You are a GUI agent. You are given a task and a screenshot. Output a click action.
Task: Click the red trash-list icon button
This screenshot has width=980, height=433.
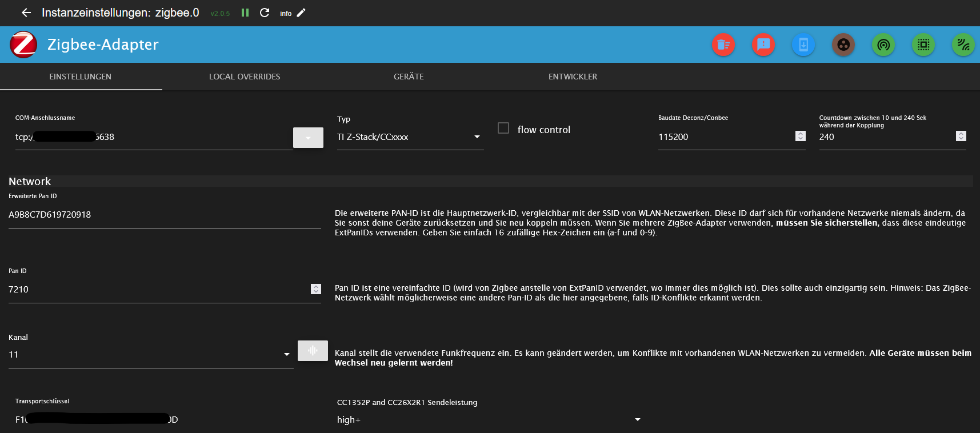(723, 45)
